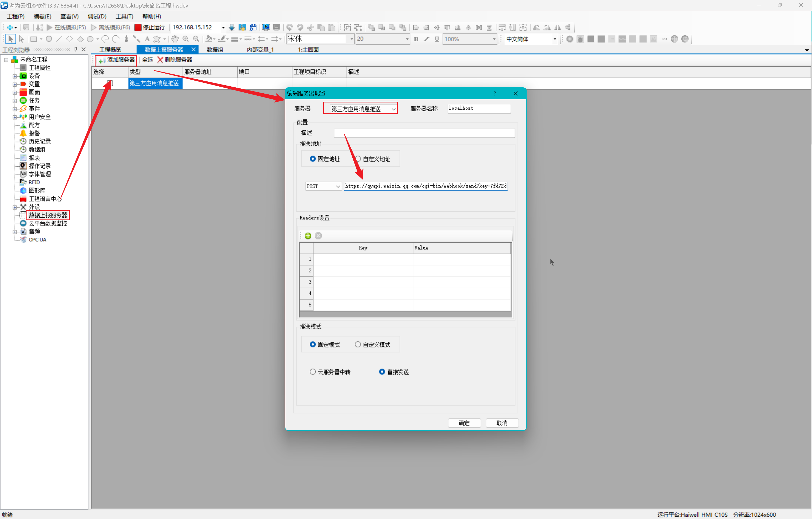Viewport: 812px width, 519px height.
Task: Open the 调试(D) menu
Action: coord(97,16)
